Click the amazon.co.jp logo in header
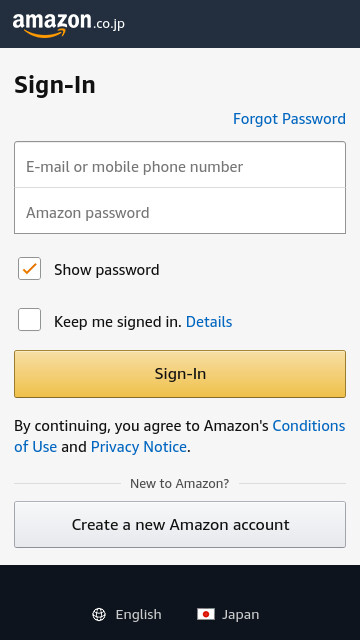The image size is (360, 640). (69, 25)
